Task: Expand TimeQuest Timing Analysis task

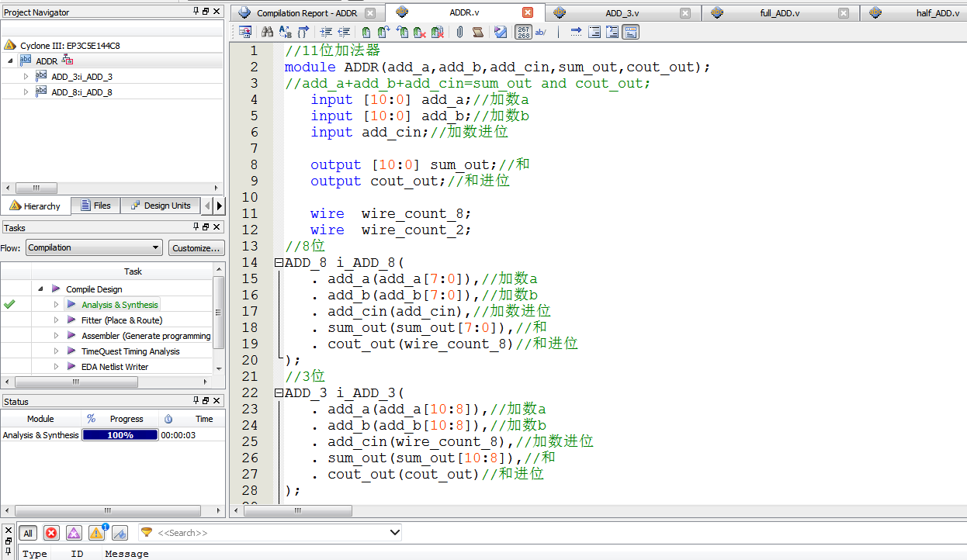Action: 56,351
